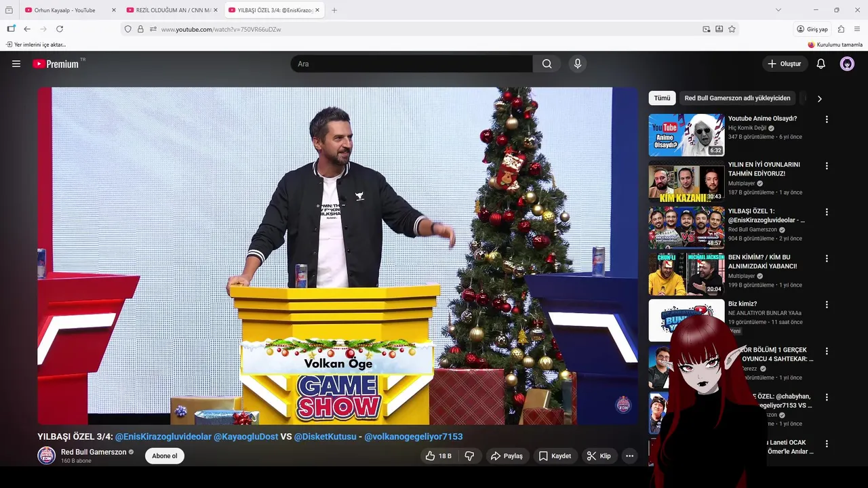Open options for YILBAŞI ÖZEL 1 video
The image size is (868, 488).
coord(827,212)
